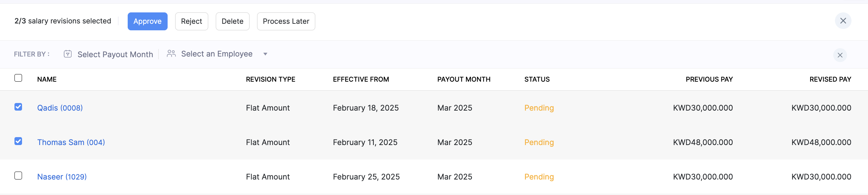
Task: Open the Naseer (1029) employee link
Action: (62, 177)
